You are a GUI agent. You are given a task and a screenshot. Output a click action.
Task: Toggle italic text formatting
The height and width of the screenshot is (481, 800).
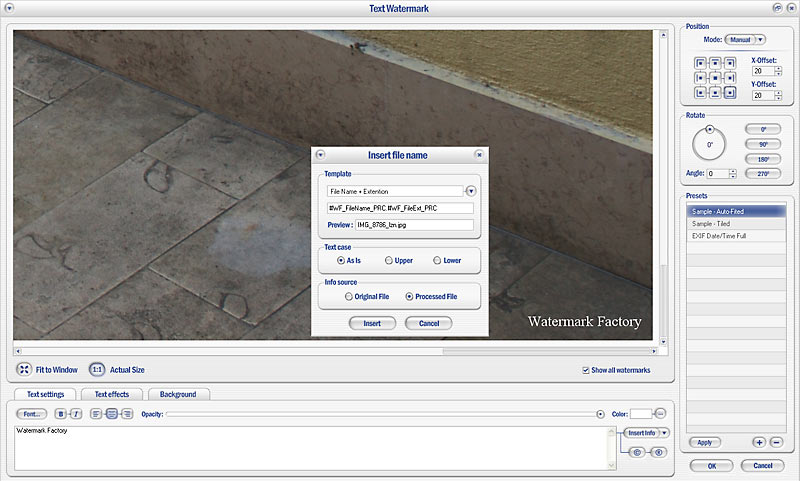pos(75,413)
